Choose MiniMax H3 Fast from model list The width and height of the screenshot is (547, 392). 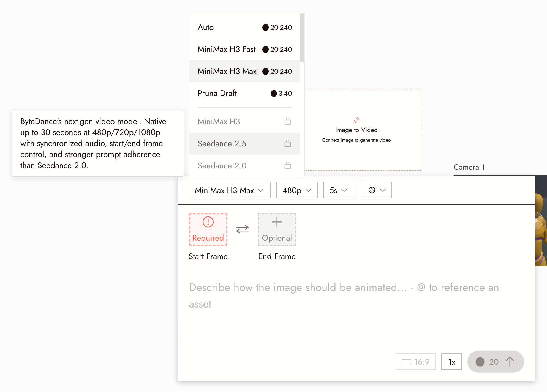coord(244,49)
